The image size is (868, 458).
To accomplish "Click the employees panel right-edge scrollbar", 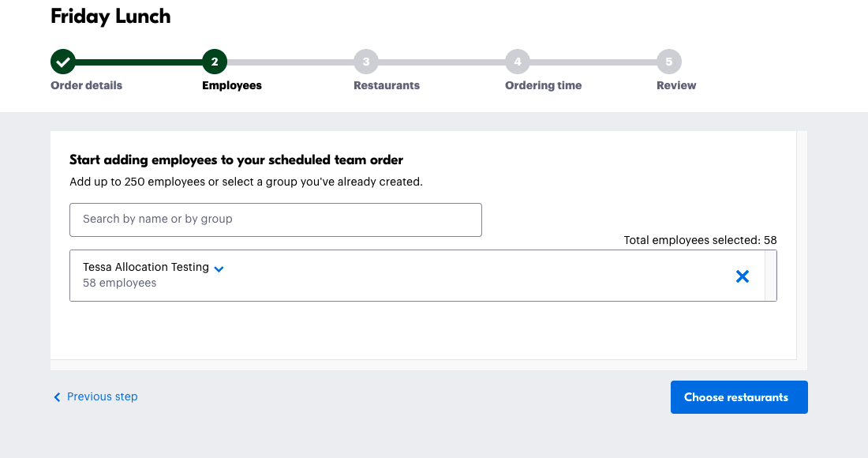I will click(802, 245).
